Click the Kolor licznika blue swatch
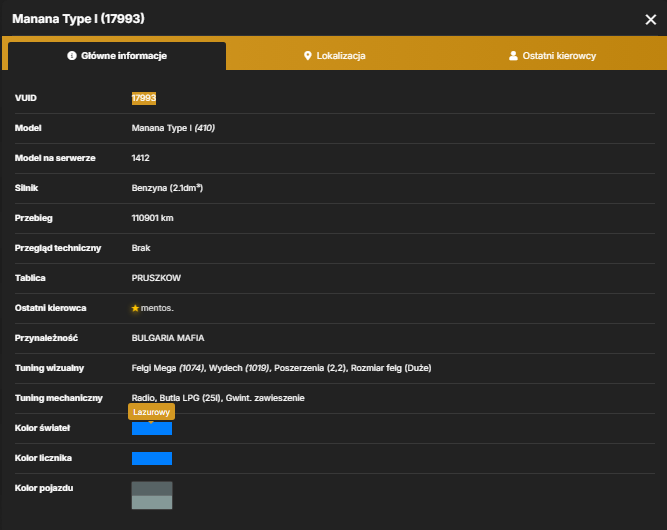Image resolution: width=667 pixels, height=530 pixels. click(152, 459)
